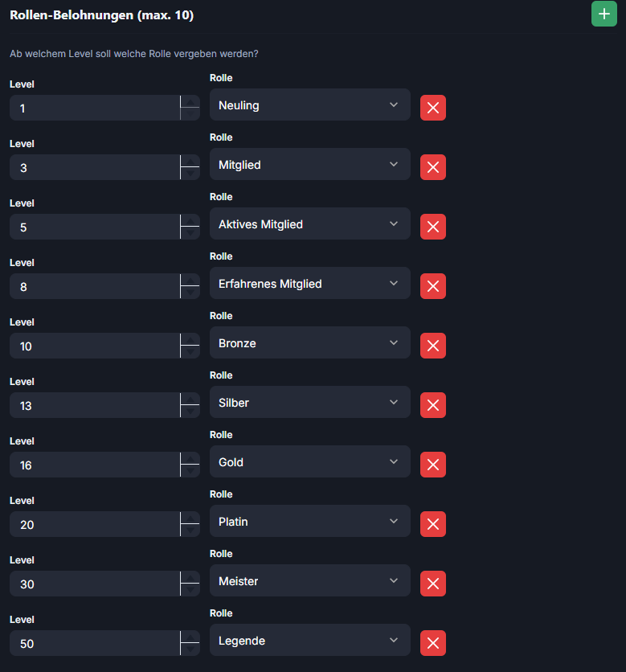Image resolution: width=626 pixels, height=672 pixels.
Task: Expand the Gold role dropdown
Action: coord(310,461)
